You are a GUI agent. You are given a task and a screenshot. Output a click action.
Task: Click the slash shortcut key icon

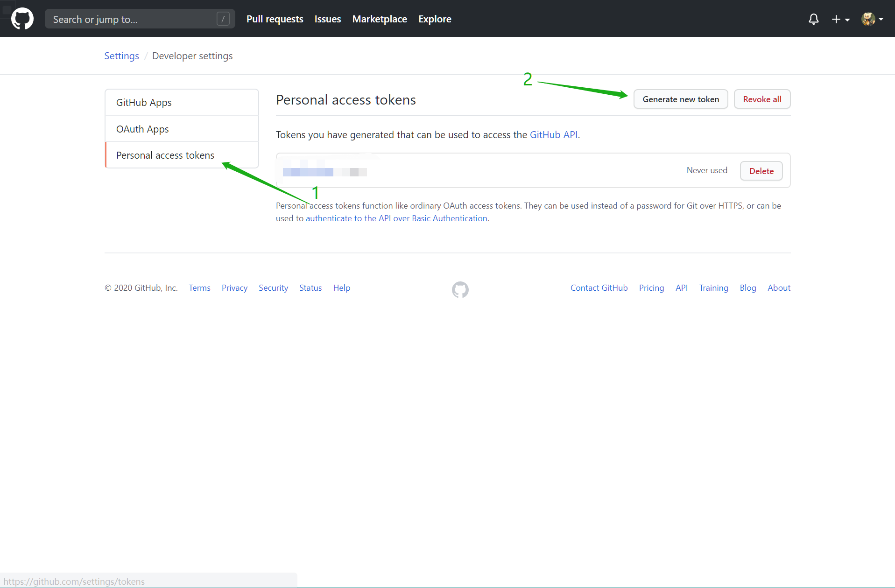pos(223,19)
